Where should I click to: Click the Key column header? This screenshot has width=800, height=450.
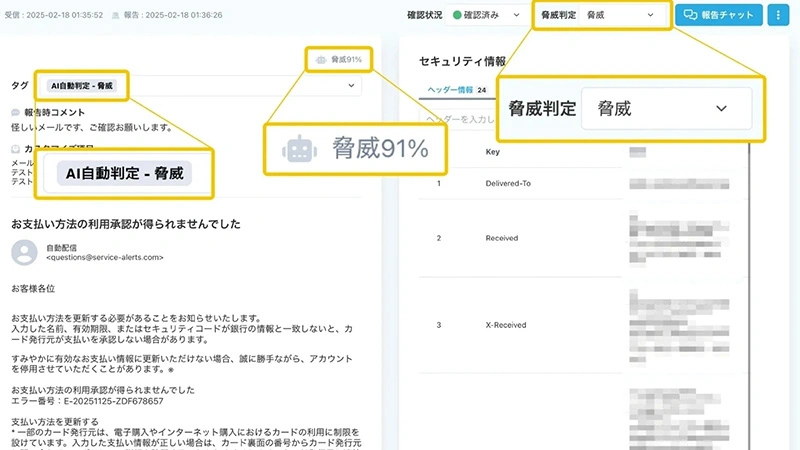492,152
